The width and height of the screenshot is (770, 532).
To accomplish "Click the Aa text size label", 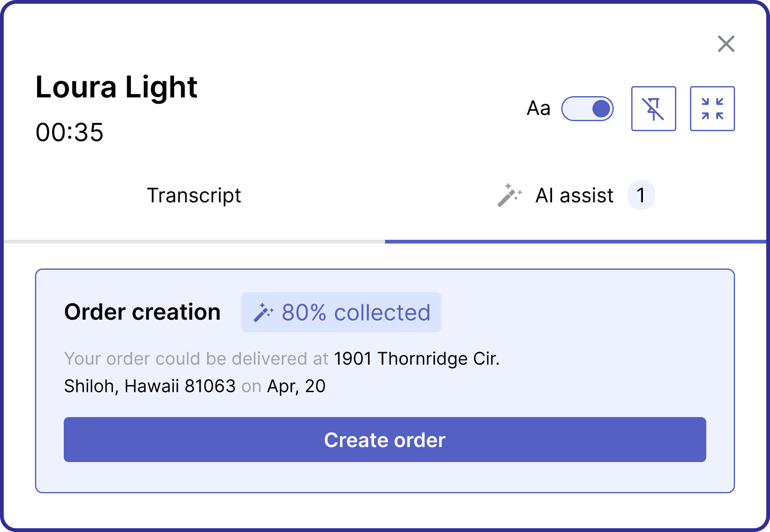I will (x=538, y=109).
